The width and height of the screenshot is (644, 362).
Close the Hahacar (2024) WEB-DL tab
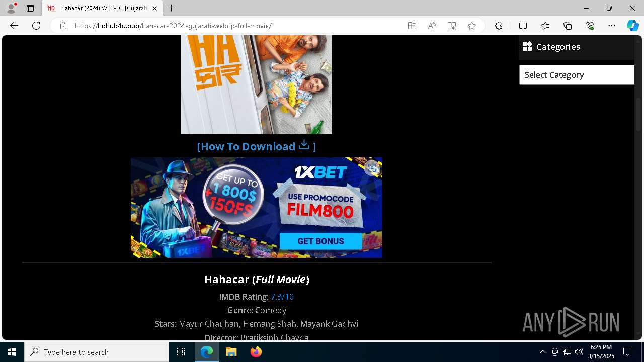154,8
